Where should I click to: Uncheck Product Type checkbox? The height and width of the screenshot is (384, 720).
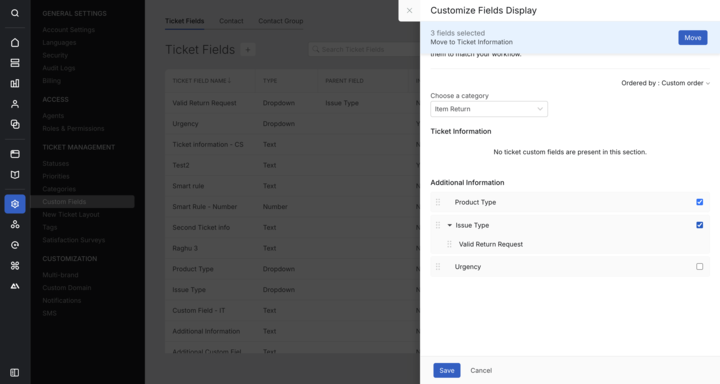(699, 202)
